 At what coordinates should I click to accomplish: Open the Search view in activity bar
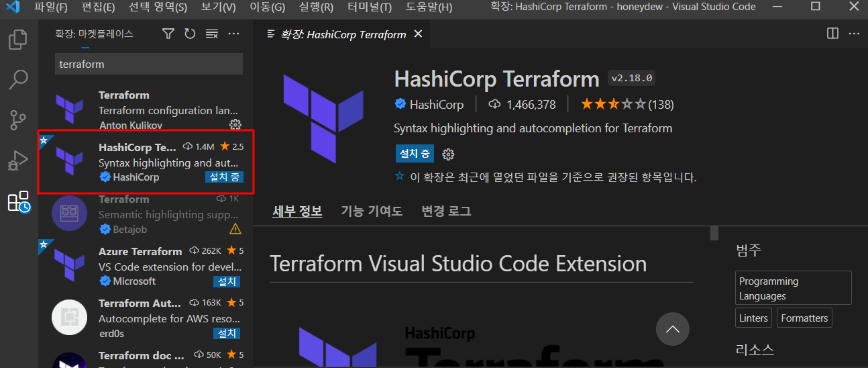(x=18, y=80)
